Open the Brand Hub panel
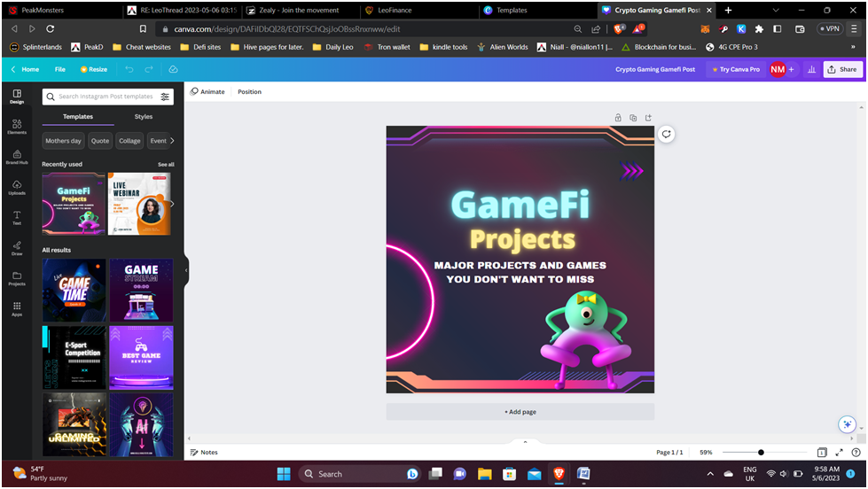Image resolution: width=868 pixels, height=489 pixels. [x=17, y=157]
